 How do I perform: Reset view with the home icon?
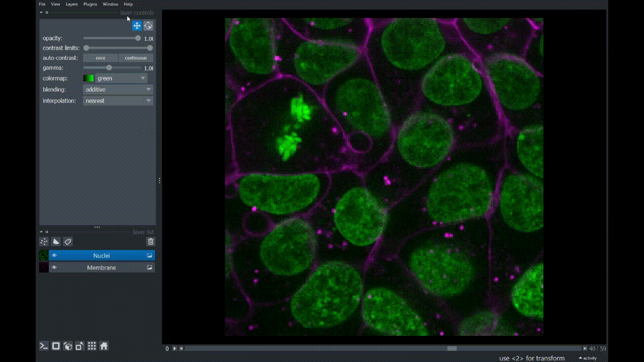click(104, 346)
